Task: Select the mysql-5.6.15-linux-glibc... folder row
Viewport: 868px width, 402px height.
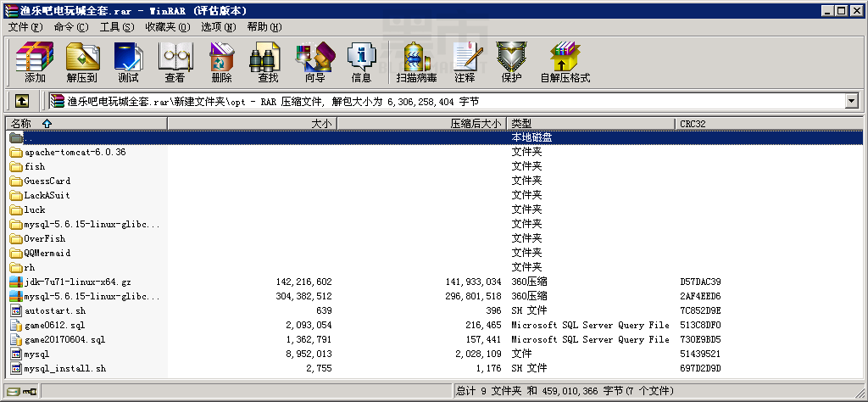Action: click(x=435, y=224)
